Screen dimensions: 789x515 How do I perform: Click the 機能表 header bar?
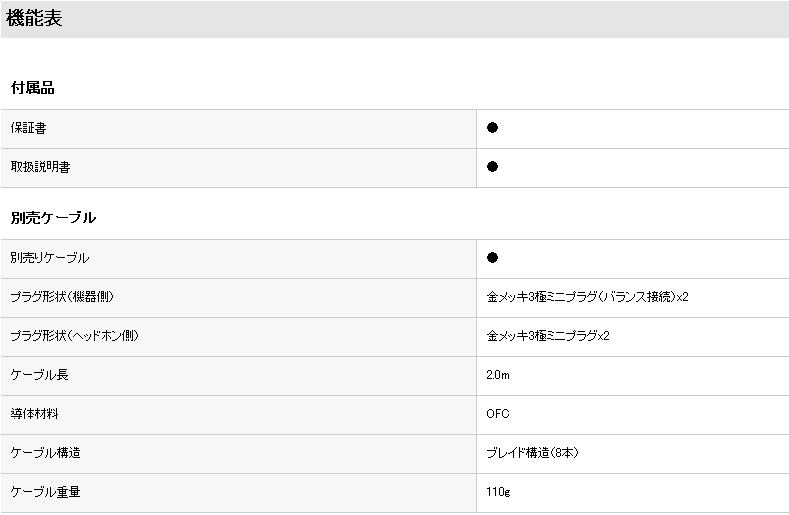[394, 19]
